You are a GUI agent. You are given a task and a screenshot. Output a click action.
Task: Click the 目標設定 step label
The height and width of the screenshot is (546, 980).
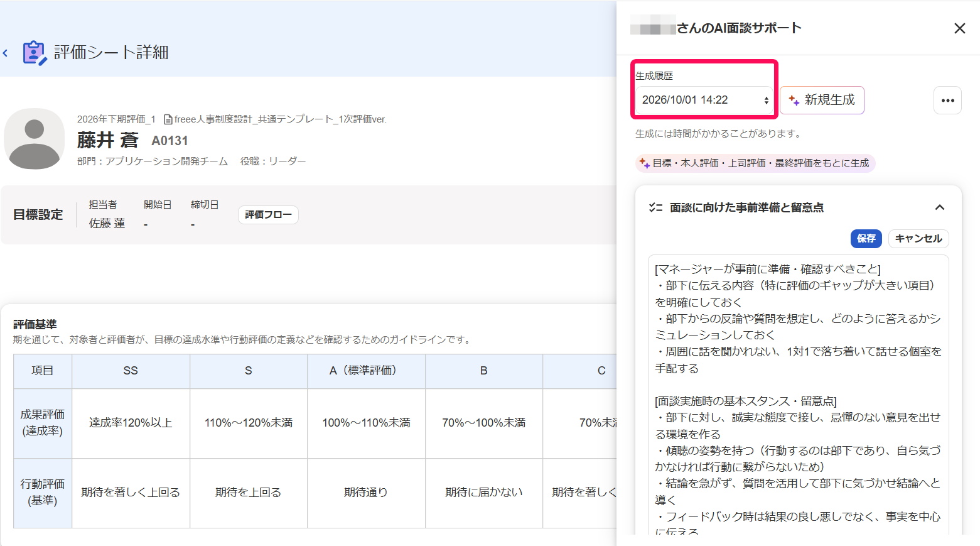(38, 215)
